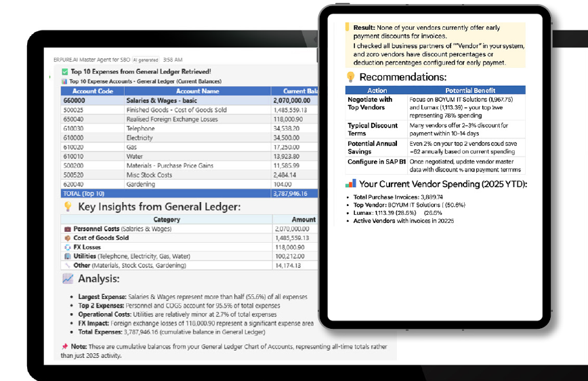The width and height of the screenshot is (588, 381).
Task: Click the bar chart icon beside Vendor Spending
Action: click(350, 184)
